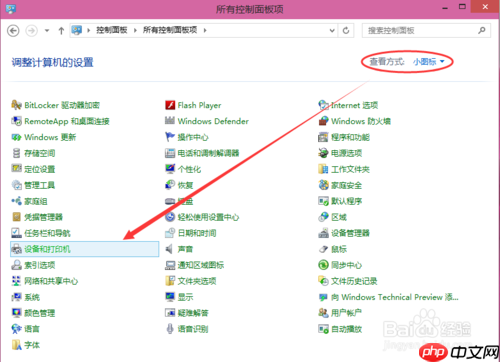Open the 字体 fonts folder icon
The width and height of the screenshot is (500, 362).
pos(16,345)
